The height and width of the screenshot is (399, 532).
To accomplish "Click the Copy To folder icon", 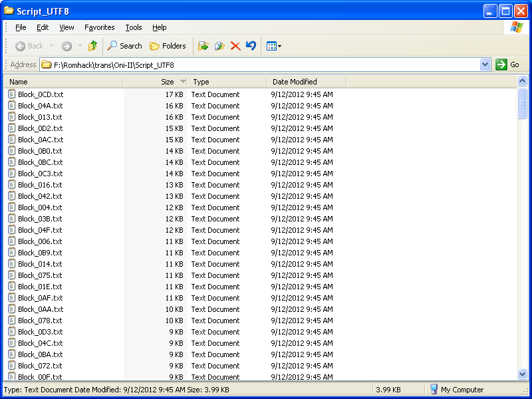I will tap(219, 46).
